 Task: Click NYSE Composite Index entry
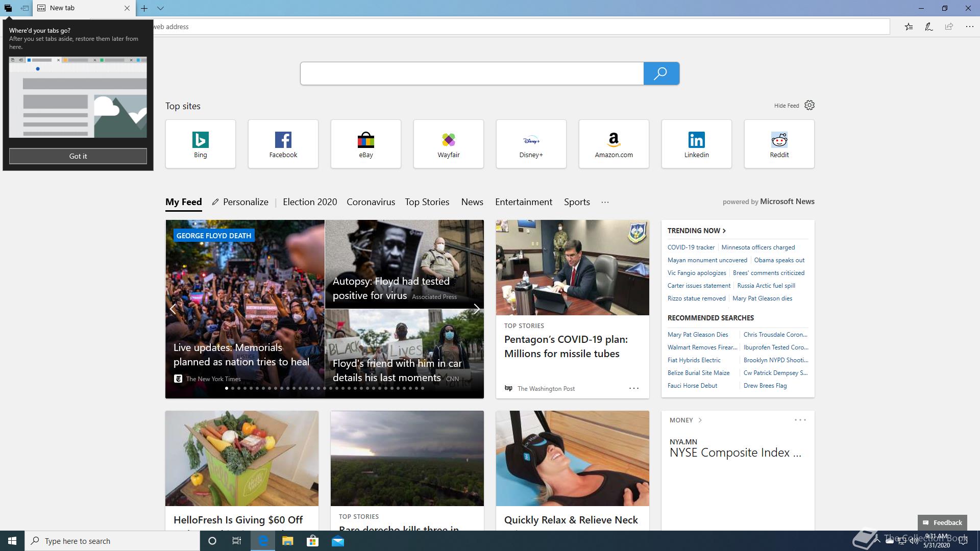click(736, 453)
